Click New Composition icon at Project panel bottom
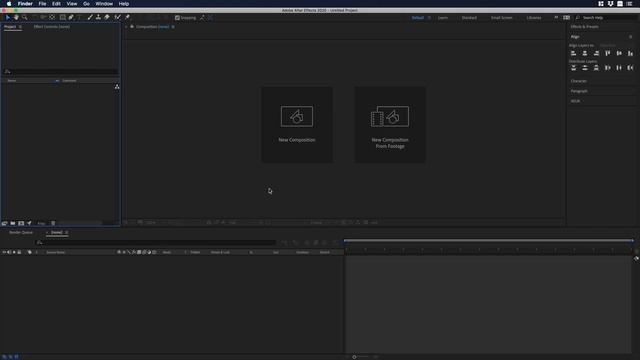Image resolution: width=640 pixels, height=360 pixels. [x=21, y=223]
